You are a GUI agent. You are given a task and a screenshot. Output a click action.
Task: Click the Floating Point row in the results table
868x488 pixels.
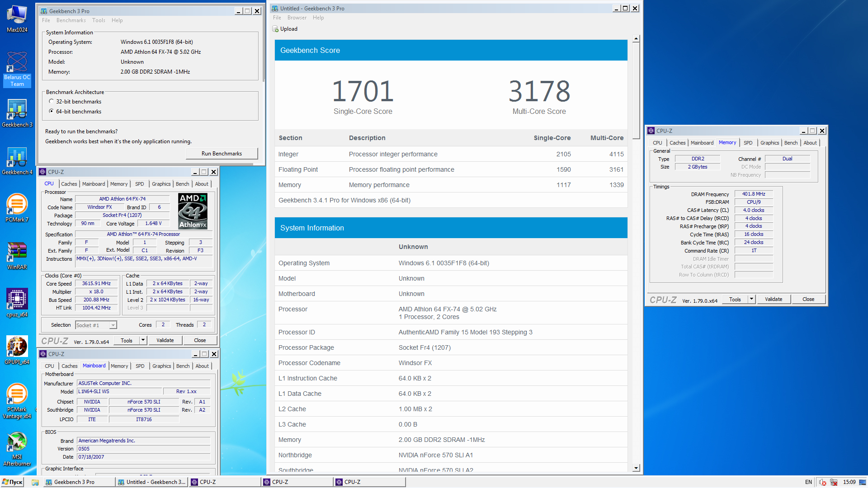451,169
